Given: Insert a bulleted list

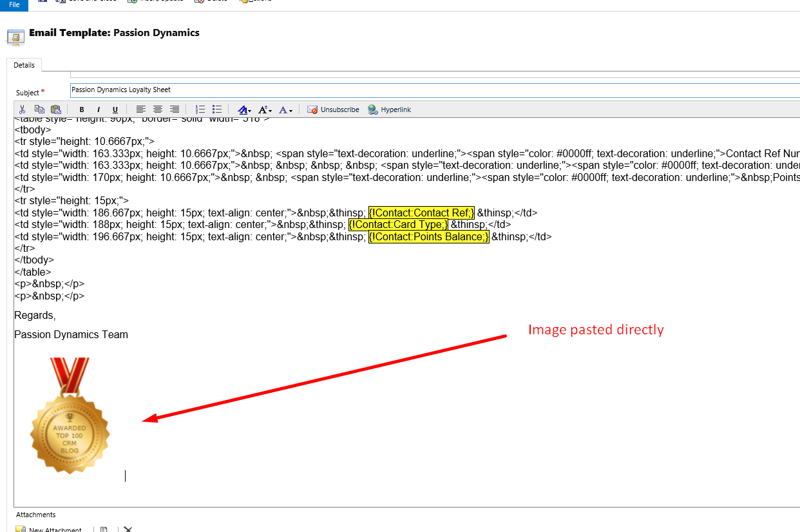Looking at the screenshot, I should coord(217,109).
